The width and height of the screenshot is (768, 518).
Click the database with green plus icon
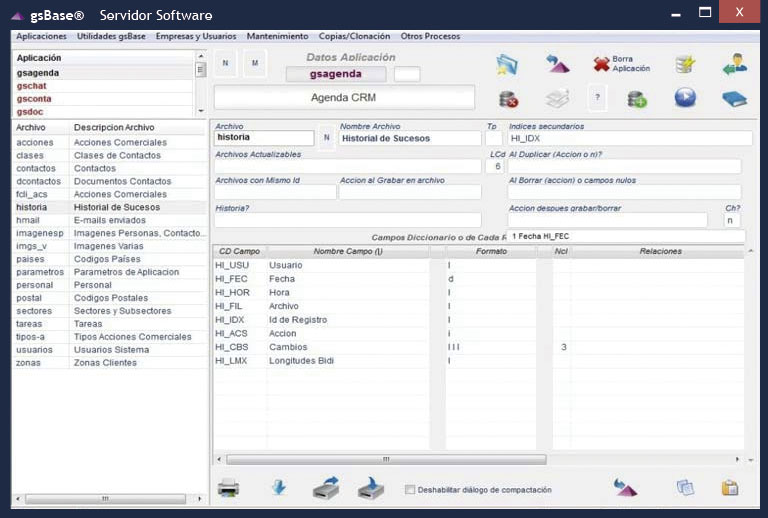637,99
